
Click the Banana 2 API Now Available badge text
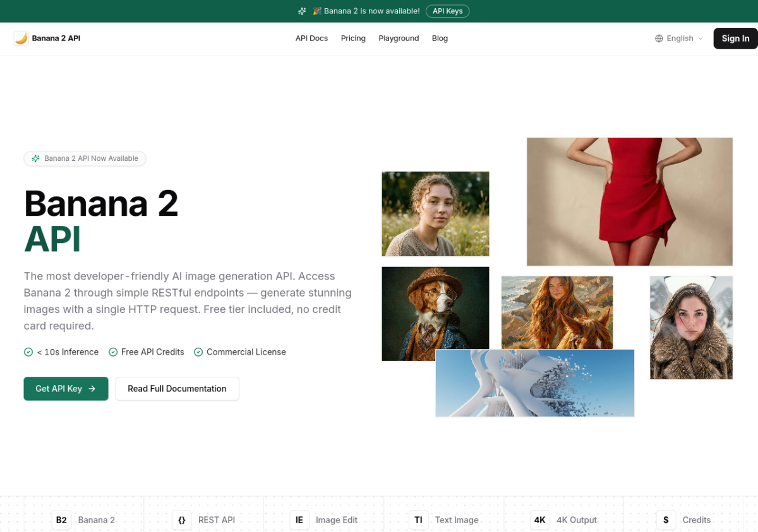(x=91, y=158)
